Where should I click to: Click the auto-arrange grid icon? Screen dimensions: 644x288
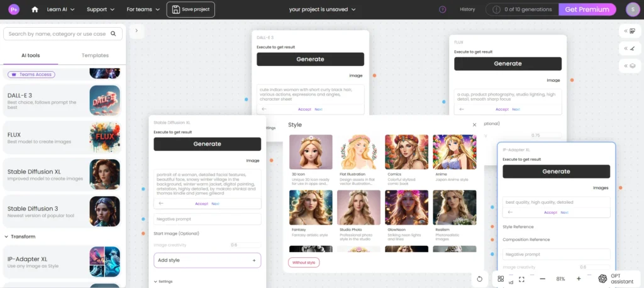501,279
